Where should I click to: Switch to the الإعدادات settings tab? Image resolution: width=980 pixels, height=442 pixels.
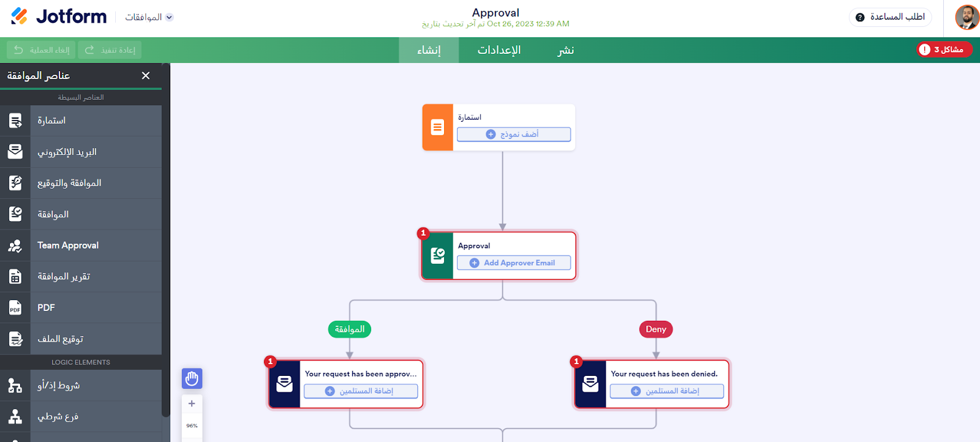(499, 50)
